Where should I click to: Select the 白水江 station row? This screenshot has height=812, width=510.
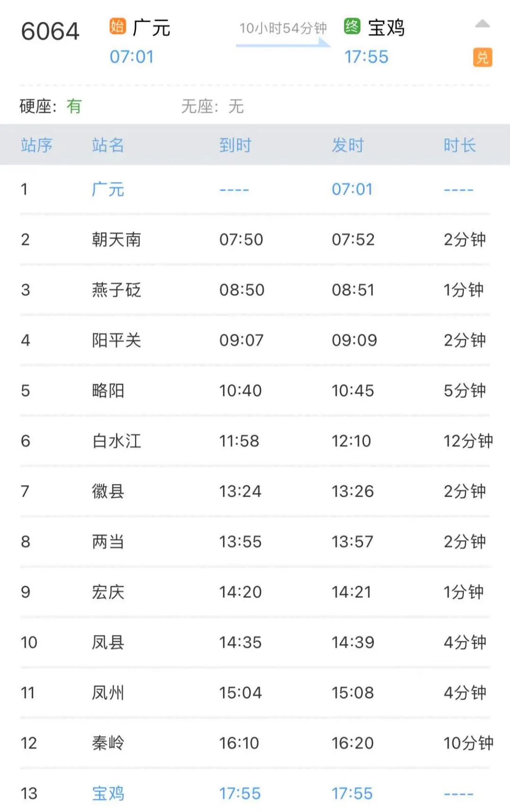116,441
